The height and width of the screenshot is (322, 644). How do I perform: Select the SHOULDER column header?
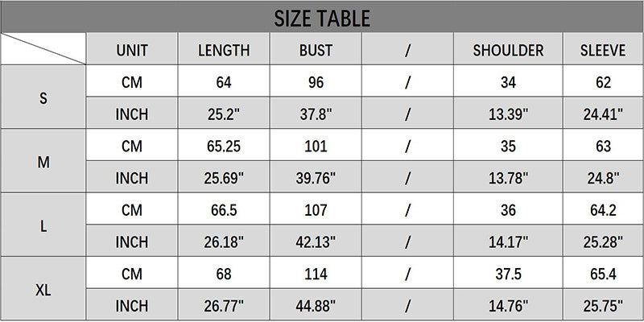click(x=509, y=50)
